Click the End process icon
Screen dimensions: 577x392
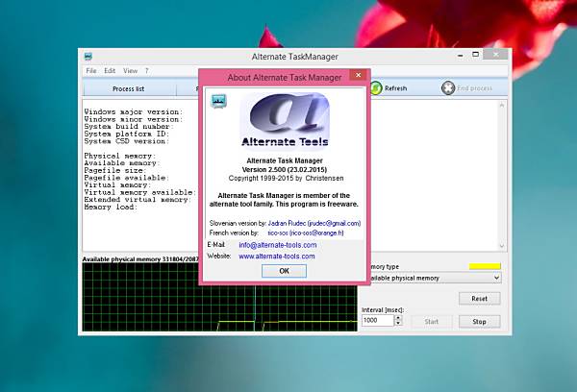click(448, 87)
